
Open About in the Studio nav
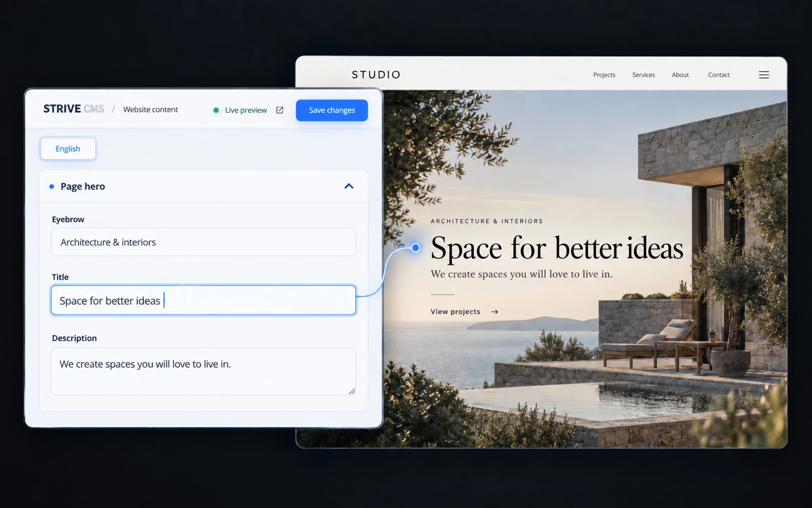click(680, 75)
